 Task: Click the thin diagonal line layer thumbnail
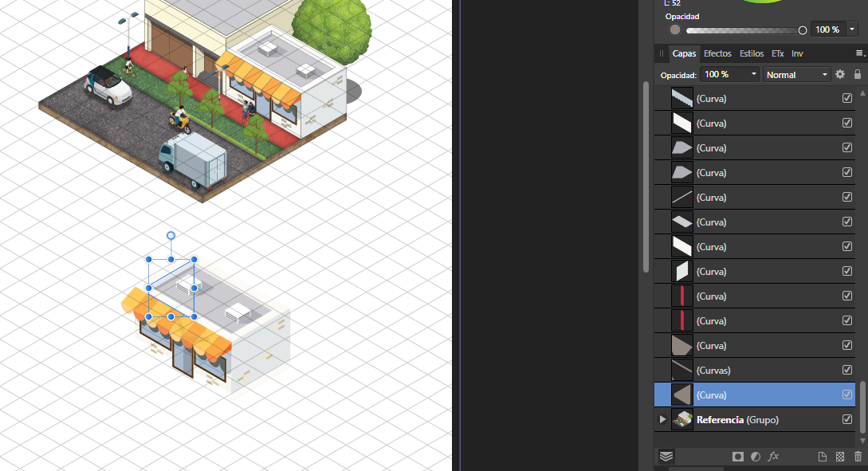[682, 197]
